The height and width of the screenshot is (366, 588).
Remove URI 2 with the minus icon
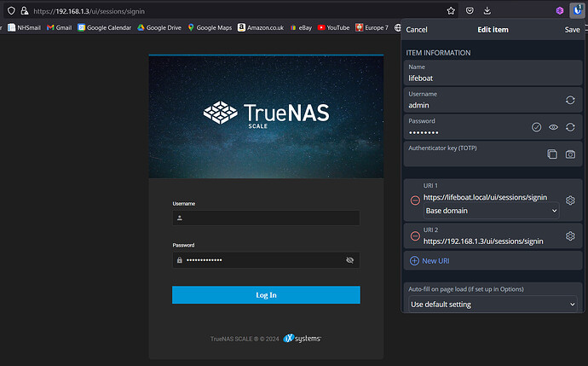[x=415, y=235]
